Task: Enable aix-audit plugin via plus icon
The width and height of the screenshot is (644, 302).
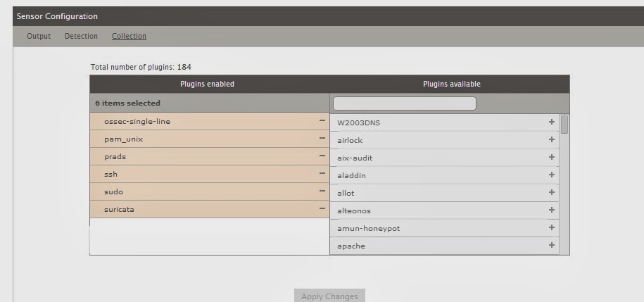Action: tap(552, 158)
